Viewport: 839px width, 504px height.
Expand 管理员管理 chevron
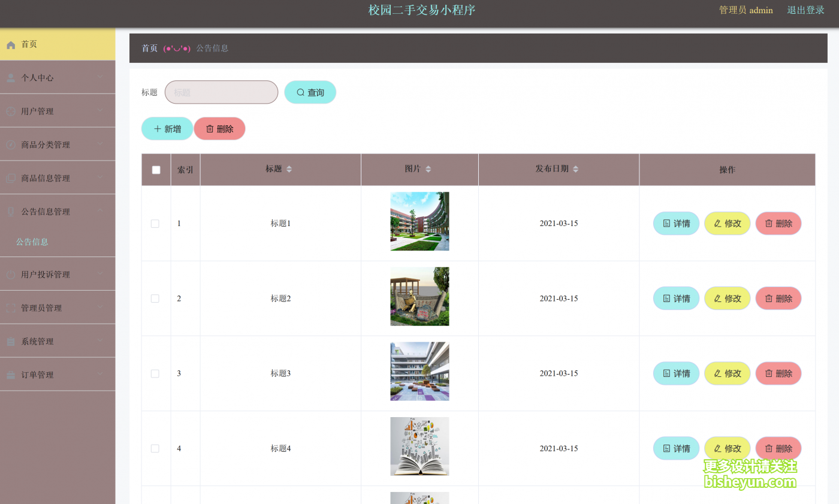(x=100, y=307)
